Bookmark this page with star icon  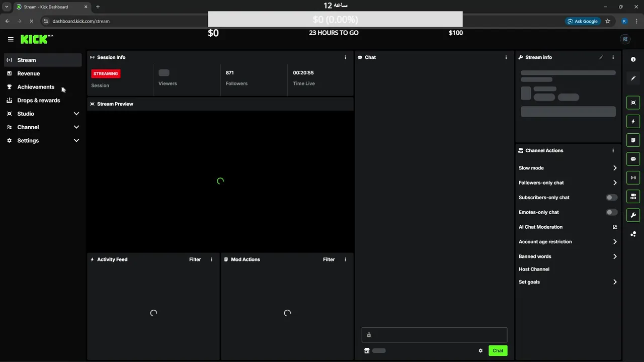click(608, 21)
